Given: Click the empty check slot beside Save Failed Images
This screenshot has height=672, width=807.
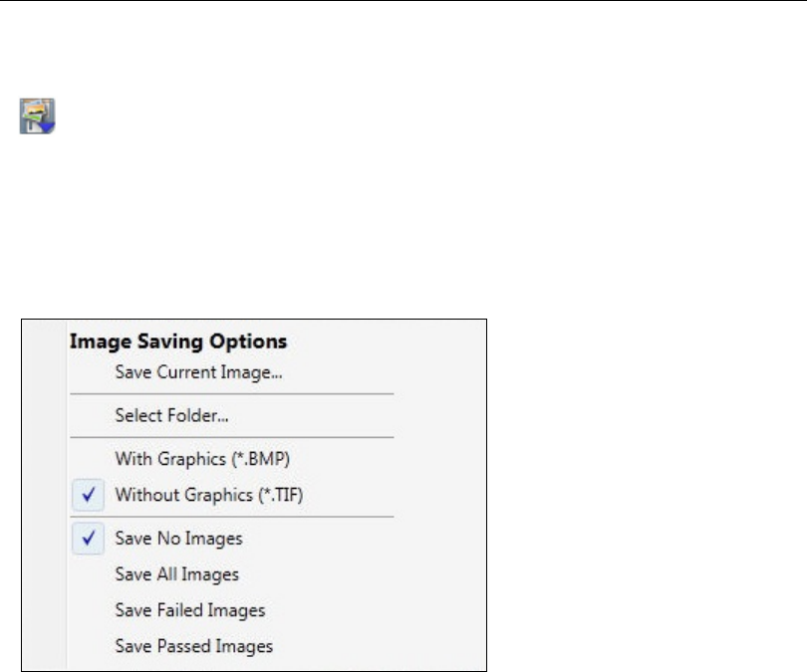Looking at the screenshot, I should click(x=90, y=610).
